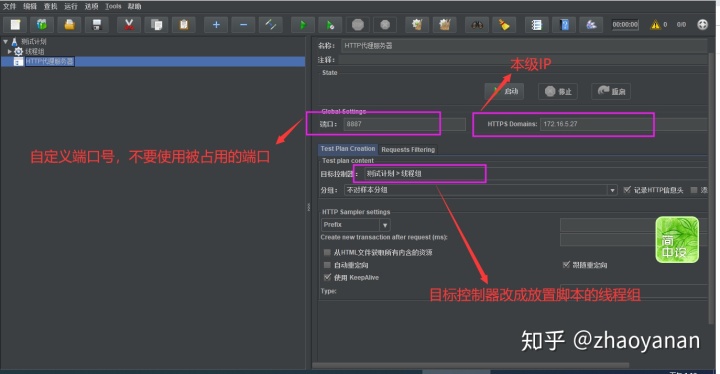The width and height of the screenshot is (720, 374).
Task: Select HTTP代理服务器 in the tree
Action: (x=50, y=62)
